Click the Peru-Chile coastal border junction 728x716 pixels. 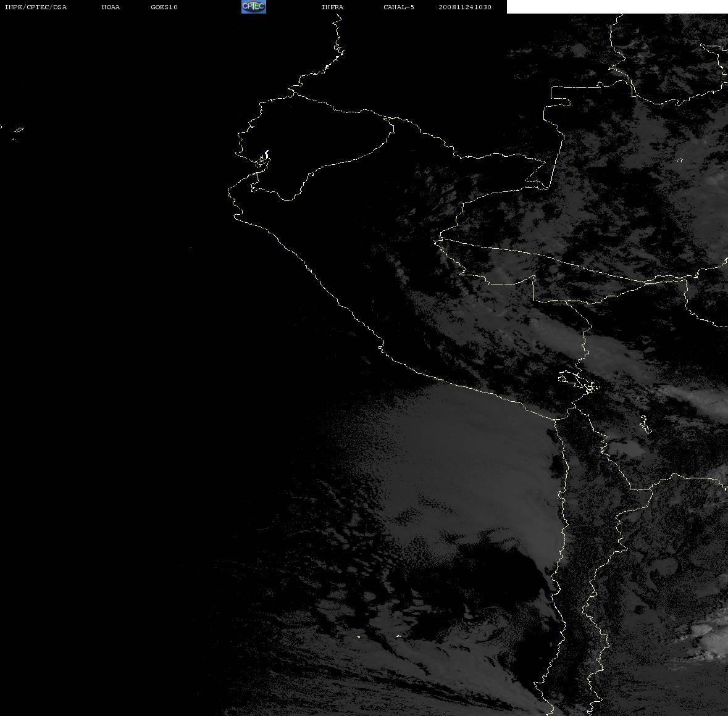[554, 419]
